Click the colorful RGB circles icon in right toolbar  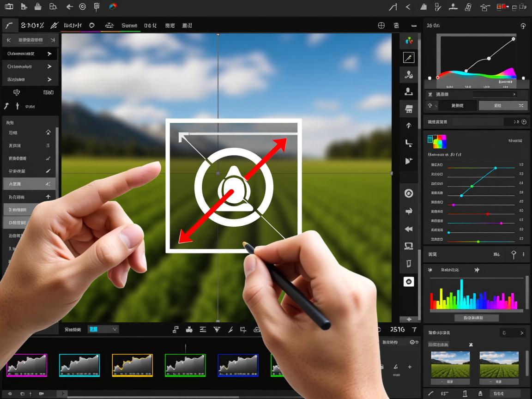click(409, 41)
